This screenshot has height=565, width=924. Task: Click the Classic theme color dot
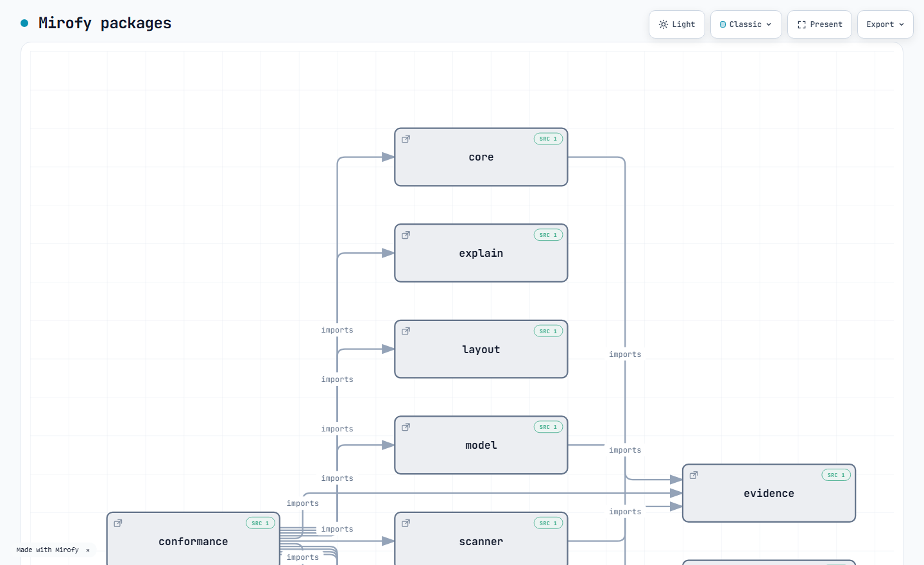point(723,24)
